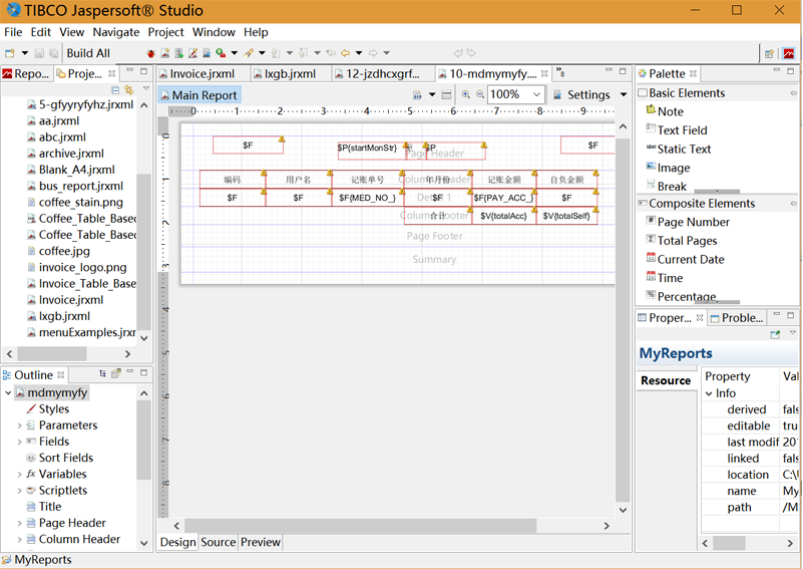The height and width of the screenshot is (569, 803).
Task: Click the zoom out magnifier icon
Action: point(480,95)
